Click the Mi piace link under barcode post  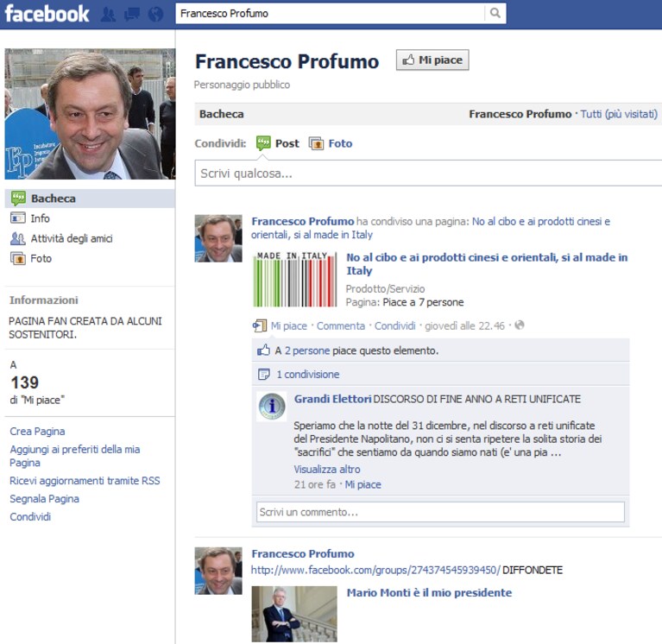click(x=289, y=326)
